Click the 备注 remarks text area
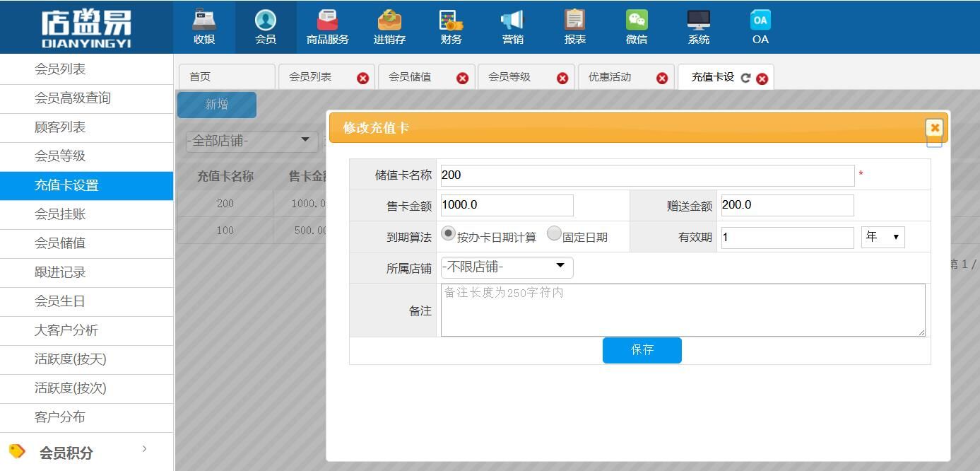Image resolution: width=980 pixels, height=471 pixels. [683, 310]
